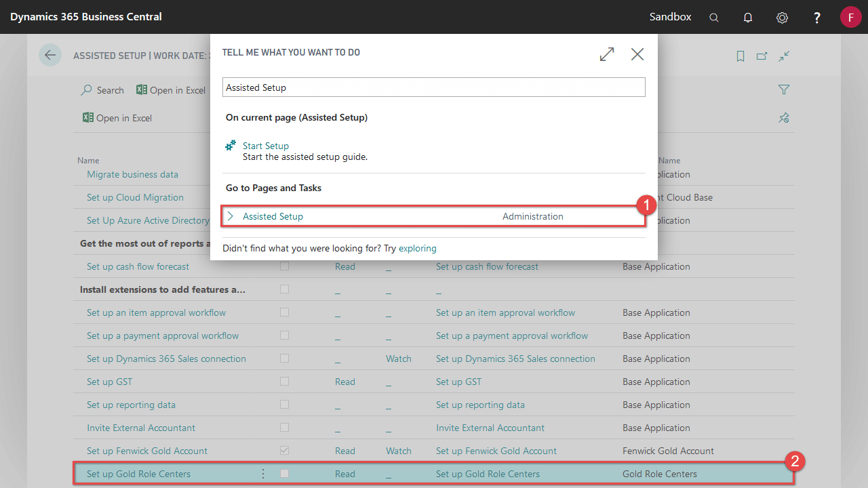
Task: Open the user account avatar F
Action: 850,17
